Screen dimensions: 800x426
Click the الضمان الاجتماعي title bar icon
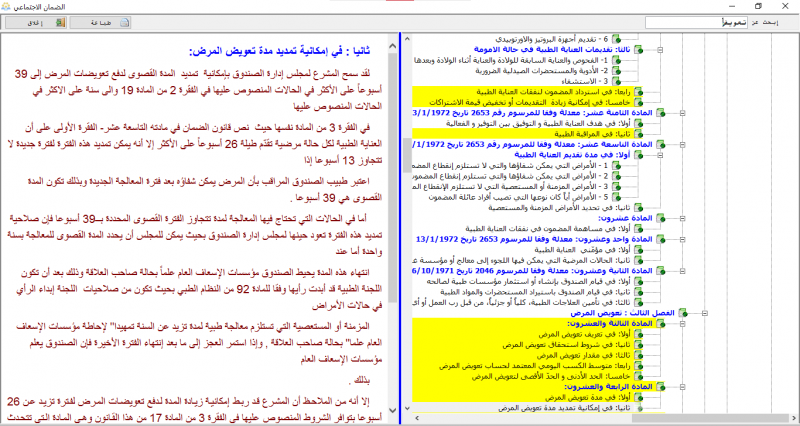[6, 7]
